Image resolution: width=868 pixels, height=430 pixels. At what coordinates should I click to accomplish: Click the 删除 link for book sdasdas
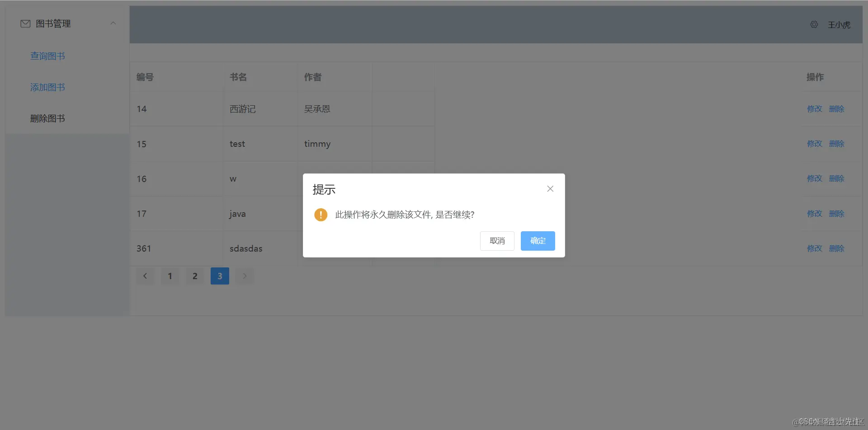(837, 248)
